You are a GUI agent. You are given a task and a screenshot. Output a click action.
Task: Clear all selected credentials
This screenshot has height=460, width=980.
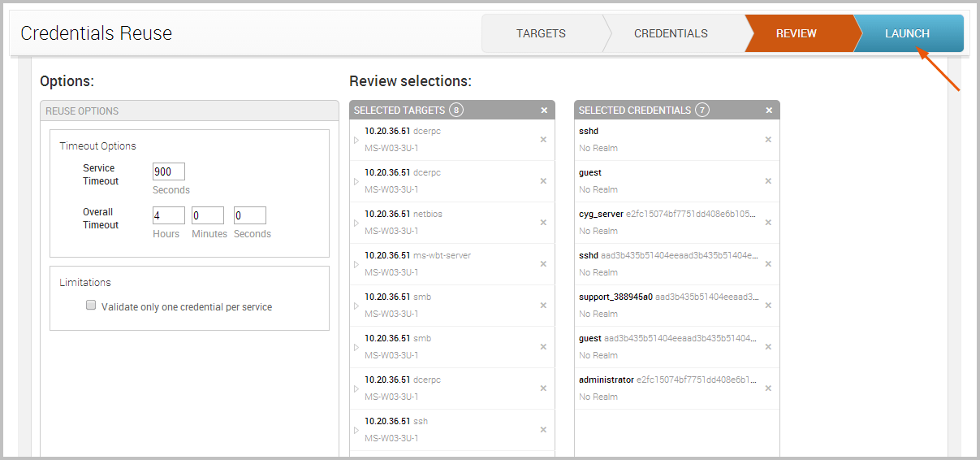click(769, 111)
